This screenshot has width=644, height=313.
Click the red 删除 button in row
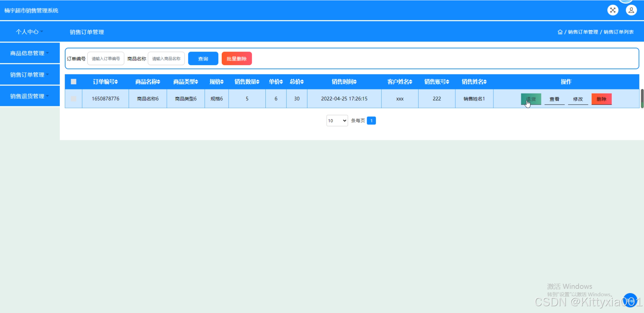click(601, 99)
